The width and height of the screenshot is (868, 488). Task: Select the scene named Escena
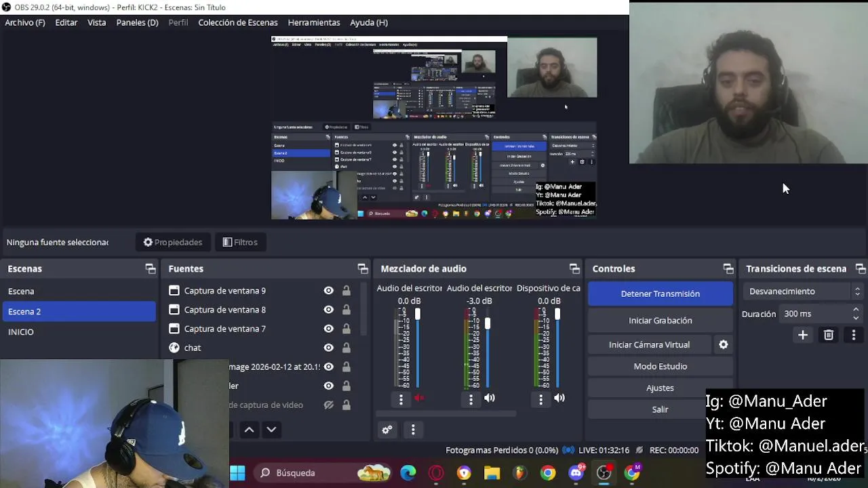(x=79, y=291)
